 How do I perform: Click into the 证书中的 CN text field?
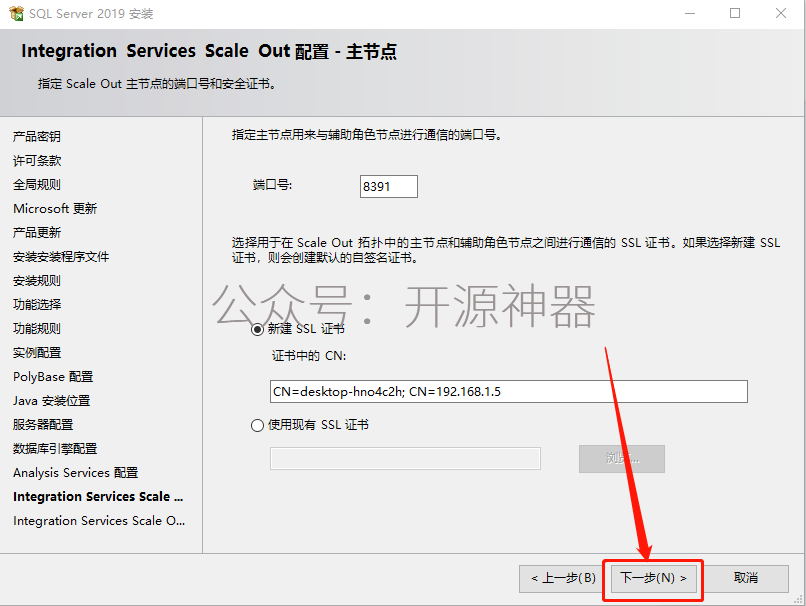508,392
